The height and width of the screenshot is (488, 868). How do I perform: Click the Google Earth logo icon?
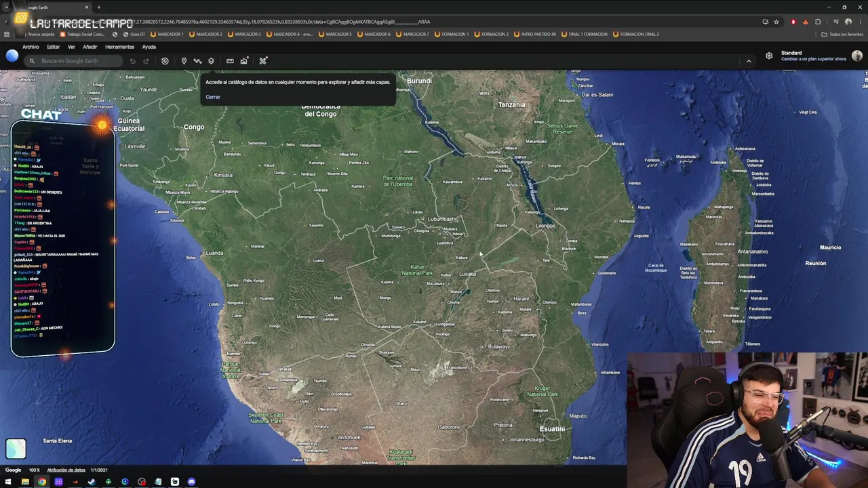(12, 56)
